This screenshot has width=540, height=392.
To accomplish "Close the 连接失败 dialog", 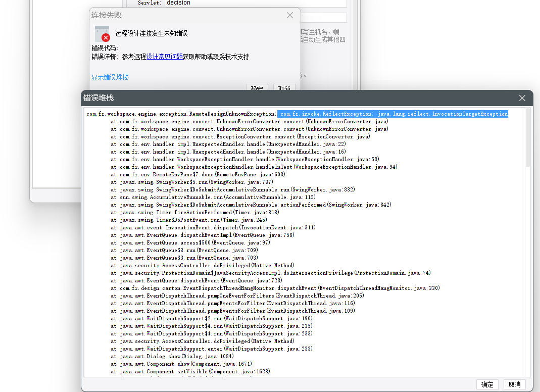I will tap(290, 15).
